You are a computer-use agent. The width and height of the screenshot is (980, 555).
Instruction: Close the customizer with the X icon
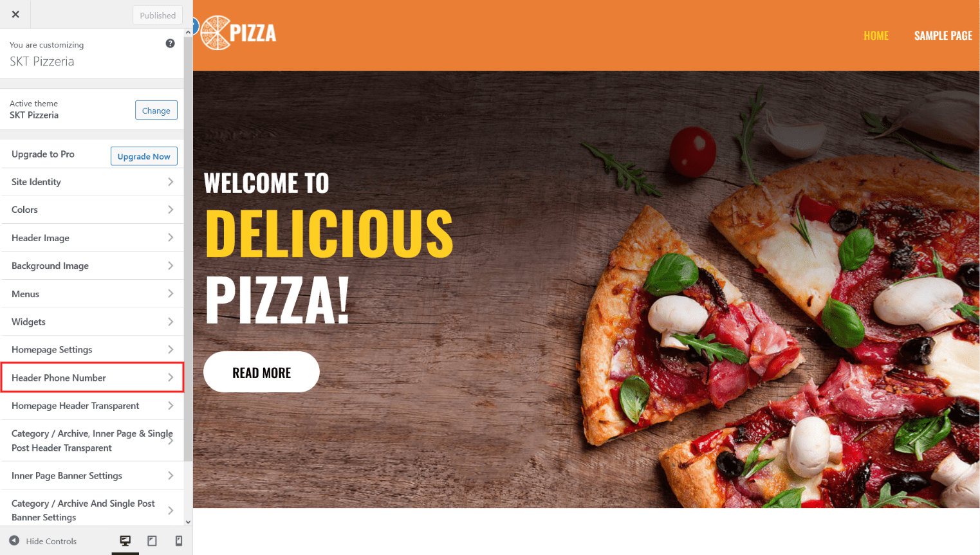tap(15, 14)
